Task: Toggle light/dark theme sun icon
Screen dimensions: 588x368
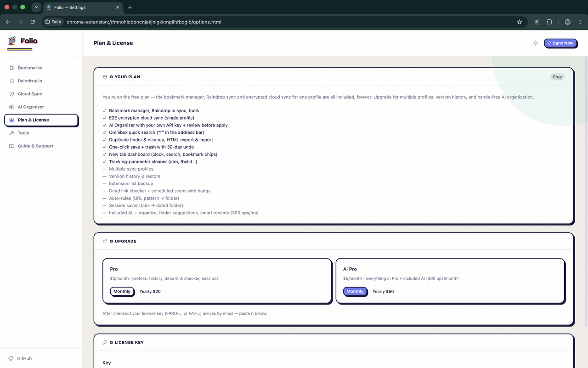Action: point(536,43)
